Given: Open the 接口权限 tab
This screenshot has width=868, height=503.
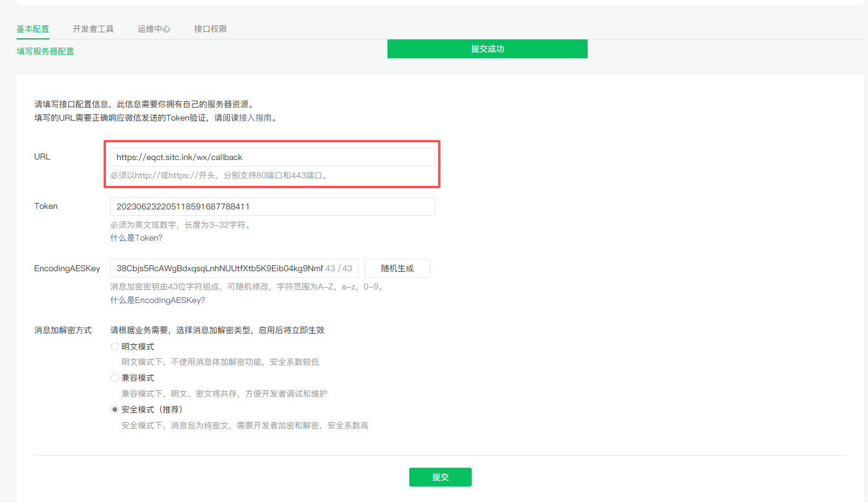Looking at the screenshot, I should 210,28.
